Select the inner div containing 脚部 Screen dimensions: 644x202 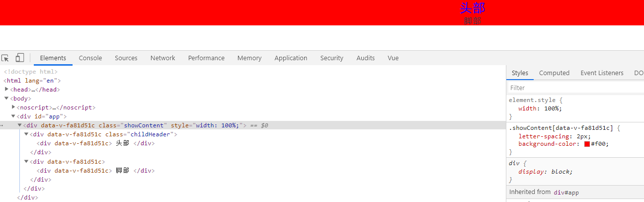coord(95,171)
